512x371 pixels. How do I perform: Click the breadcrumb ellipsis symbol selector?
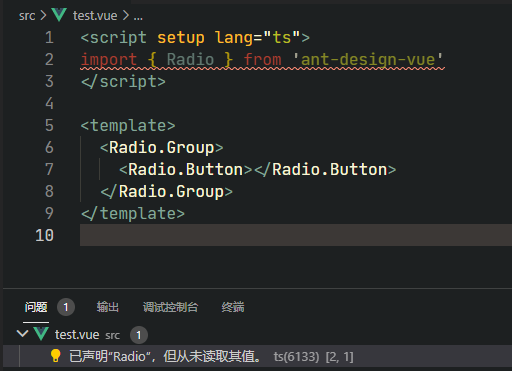(138, 17)
